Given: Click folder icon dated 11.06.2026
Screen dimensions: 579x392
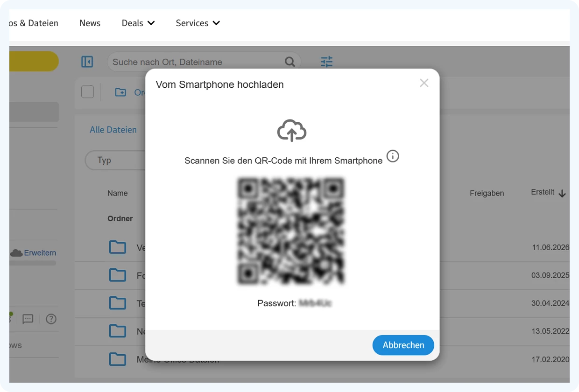Looking at the screenshot, I should pos(118,247).
